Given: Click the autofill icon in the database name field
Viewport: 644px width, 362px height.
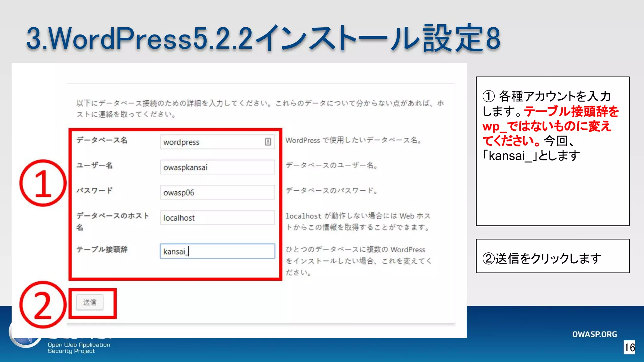Looking at the screenshot, I should (268, 142).
